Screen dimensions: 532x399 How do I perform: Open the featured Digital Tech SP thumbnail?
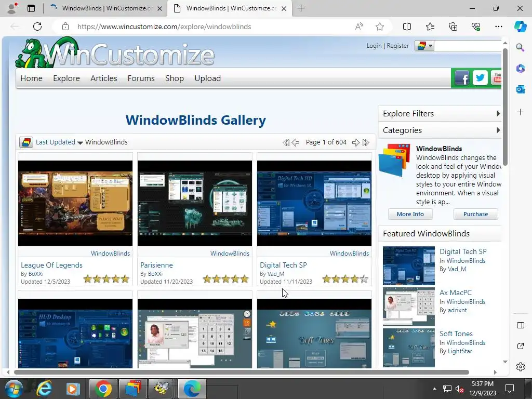point(408,265)
